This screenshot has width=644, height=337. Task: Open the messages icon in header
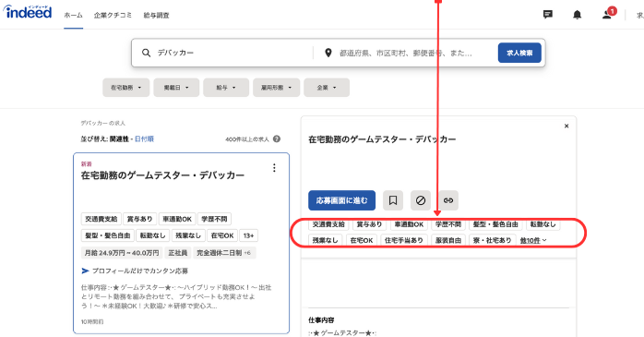[547, 15]
